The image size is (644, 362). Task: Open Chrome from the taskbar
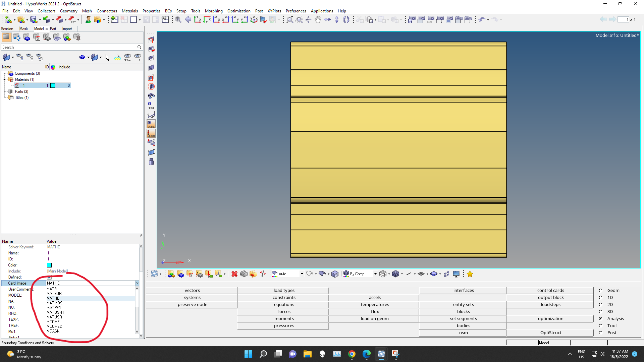click(352, 354)
